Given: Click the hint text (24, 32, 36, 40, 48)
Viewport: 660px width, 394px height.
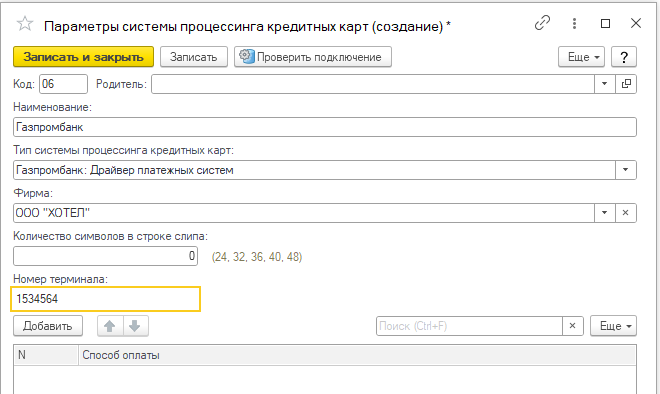Looking at the screenshot, I should pos(257,257).
